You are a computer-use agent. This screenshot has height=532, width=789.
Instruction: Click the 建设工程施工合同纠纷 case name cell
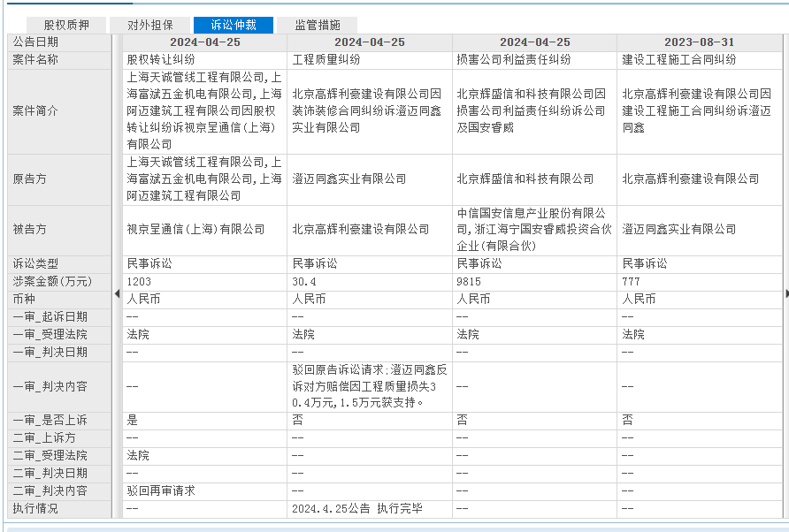click(x=700, y=60)
